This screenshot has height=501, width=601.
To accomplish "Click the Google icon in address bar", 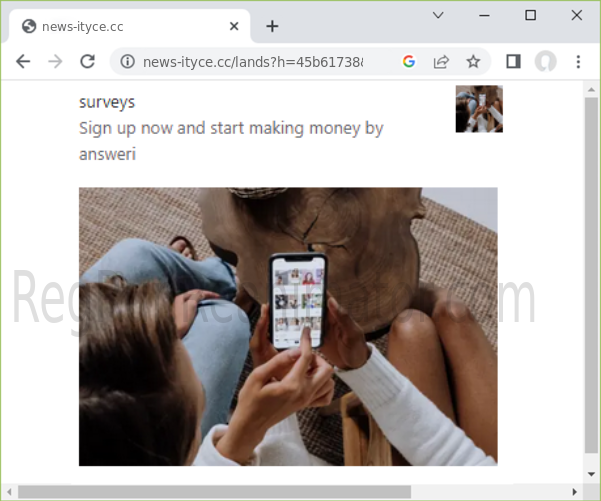I will click(408, 62).
